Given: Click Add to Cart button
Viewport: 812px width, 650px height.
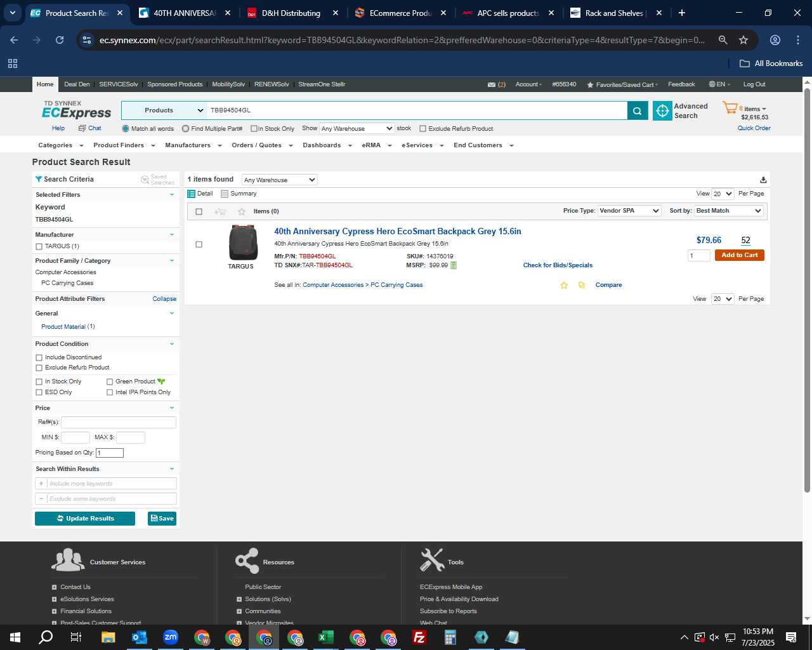Looking at the screenshot, I should (x=739, y=255).
